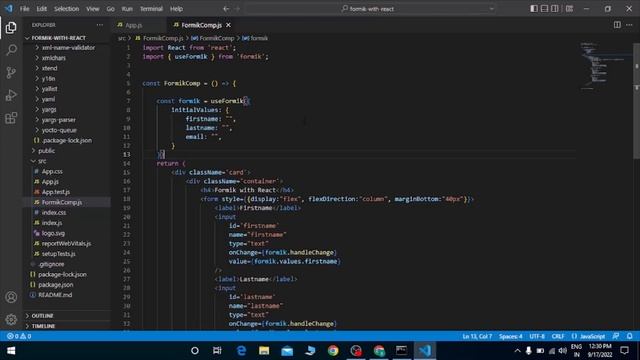This screenshot has width=640, height=360.
Task: Open the customize layout icon
Action: coord(569,9)
